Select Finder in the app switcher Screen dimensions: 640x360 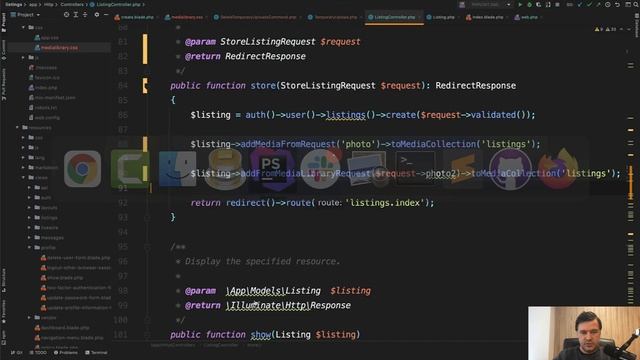pyautogui.click(x=177, y=169)
